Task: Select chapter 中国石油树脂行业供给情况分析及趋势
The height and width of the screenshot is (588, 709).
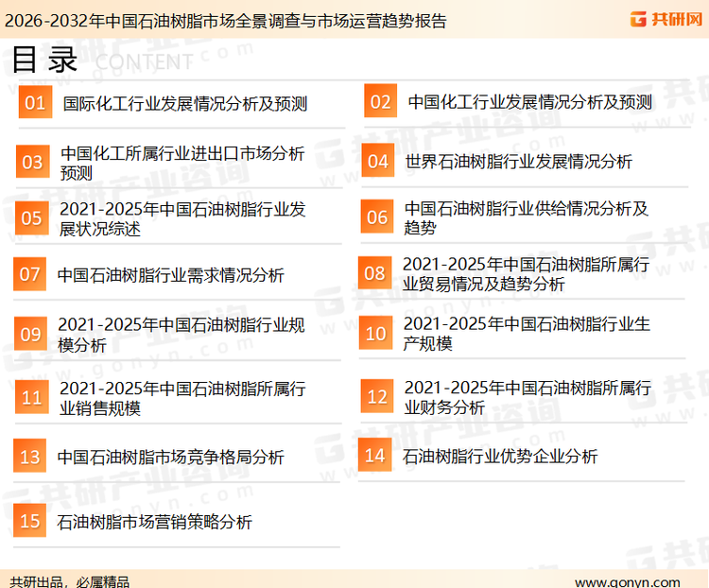Action: pos(527,217)
